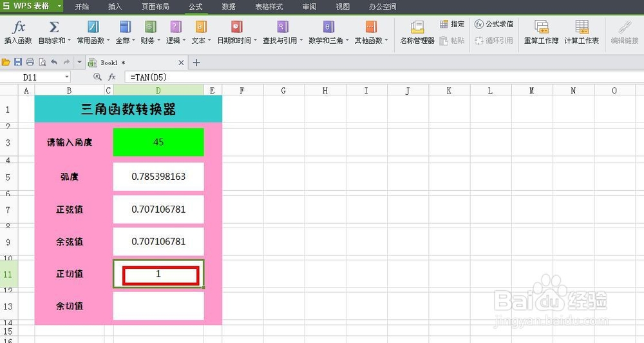Switch to the 审阅 (Review) tab

click(x=309, y=6)
